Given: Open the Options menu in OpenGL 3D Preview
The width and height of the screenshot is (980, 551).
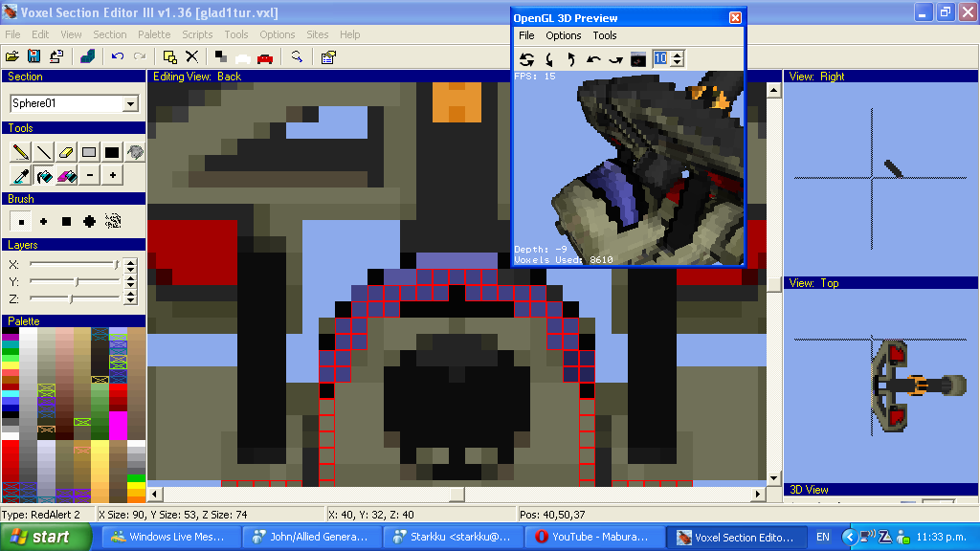Looking at the screenshot, I should pyautogui.click(x=563, y=35).
